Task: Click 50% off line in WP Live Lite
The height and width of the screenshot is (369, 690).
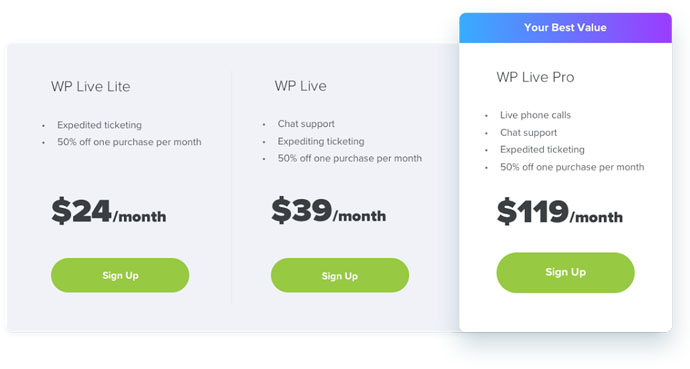Action: (129, 142)
